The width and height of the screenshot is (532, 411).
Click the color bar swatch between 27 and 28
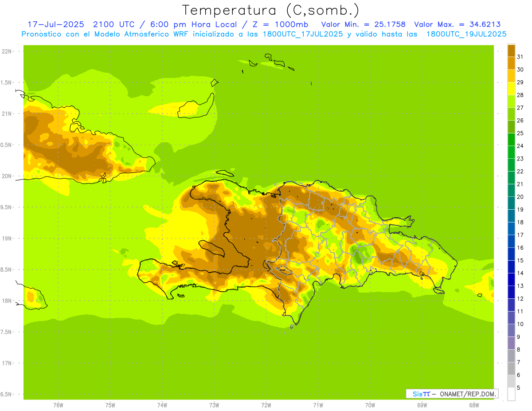click(x=511, y=101)
